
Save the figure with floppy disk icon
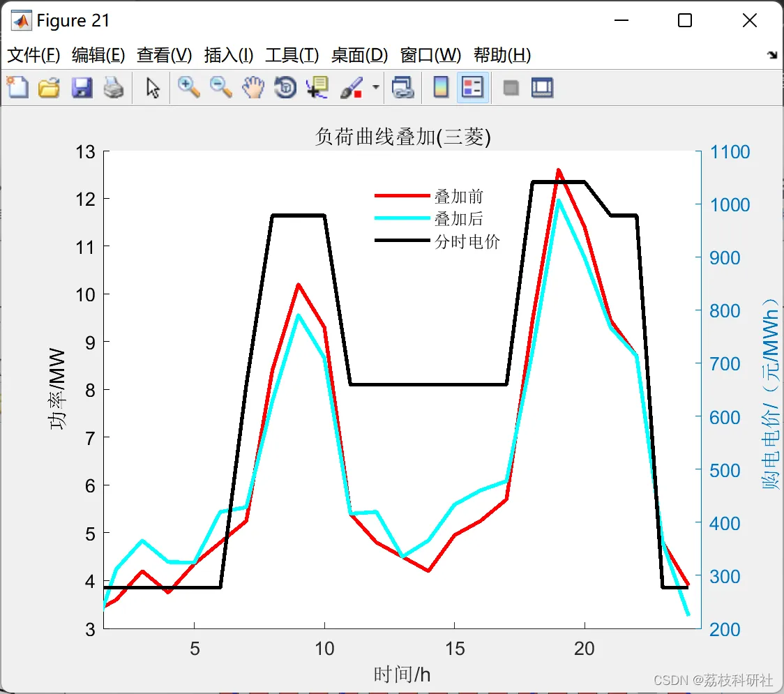[x=82, y=87]
